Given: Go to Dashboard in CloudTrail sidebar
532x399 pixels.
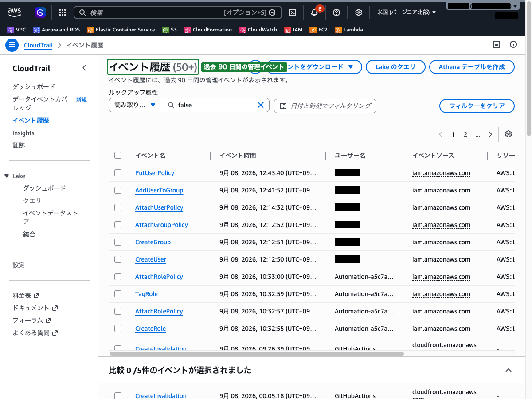Looking at the screenshot, I should [x=34, y=86].
